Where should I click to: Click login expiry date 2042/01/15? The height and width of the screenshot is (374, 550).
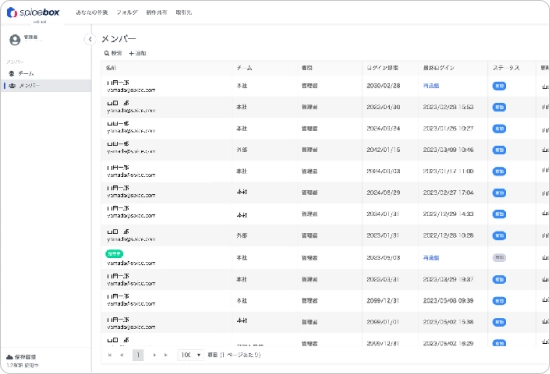click(x=383, y=150)
